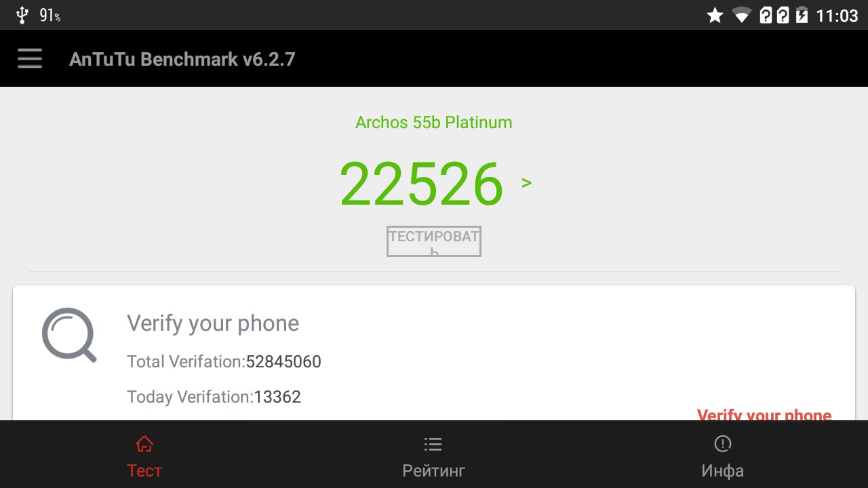The width and height of the screenshot is (868, 488).
Task: Tap the Archos 55b Platinum device name
Action: 433,123
